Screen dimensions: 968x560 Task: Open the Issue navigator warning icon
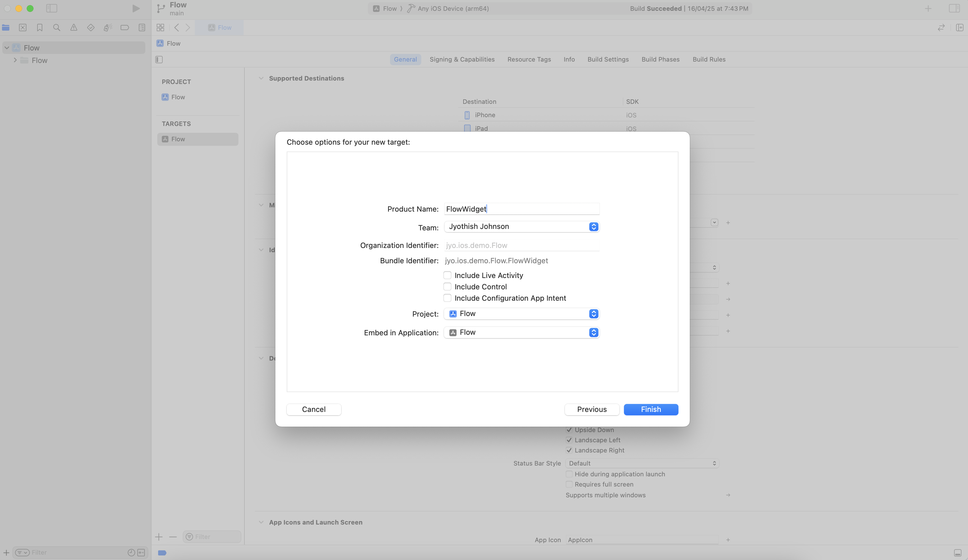(x=74, y=28)
